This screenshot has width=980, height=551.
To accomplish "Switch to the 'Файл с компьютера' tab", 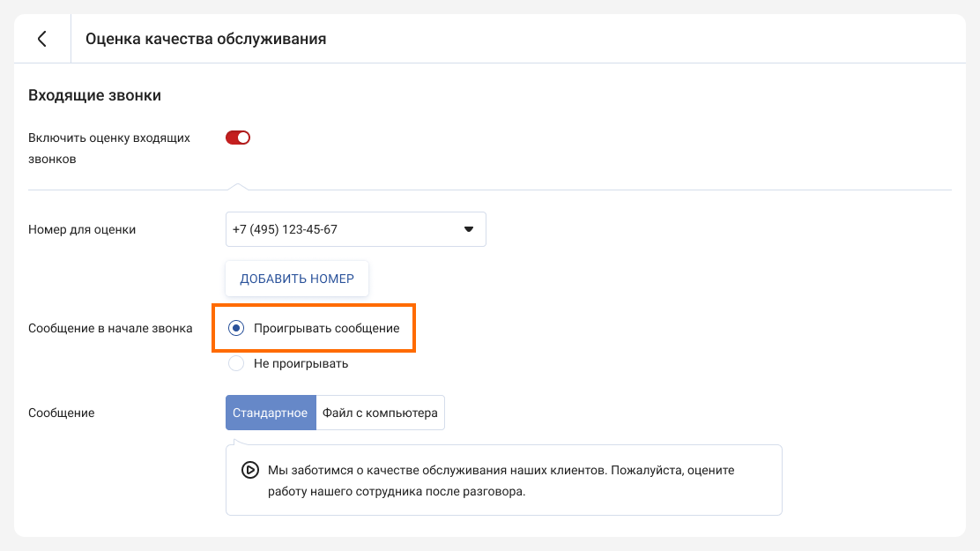I will tap(380, 413).
